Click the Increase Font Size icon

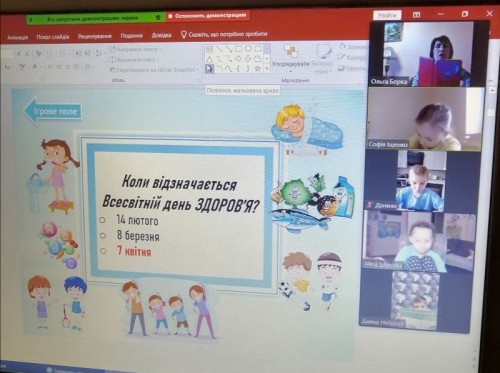(18, 53)
